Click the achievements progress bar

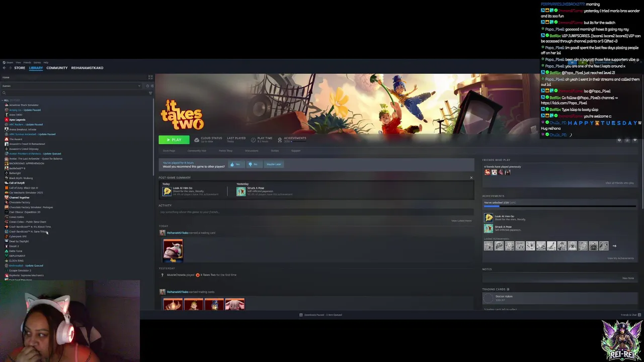point(559,206)
